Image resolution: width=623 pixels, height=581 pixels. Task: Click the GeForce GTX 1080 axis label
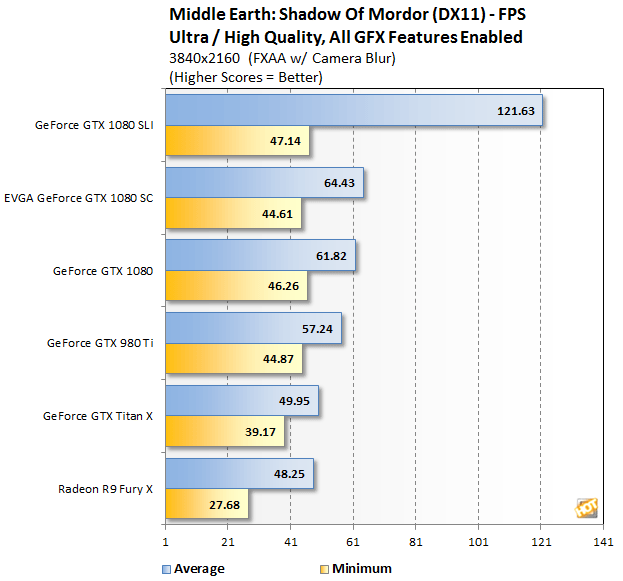coord(103,271)
